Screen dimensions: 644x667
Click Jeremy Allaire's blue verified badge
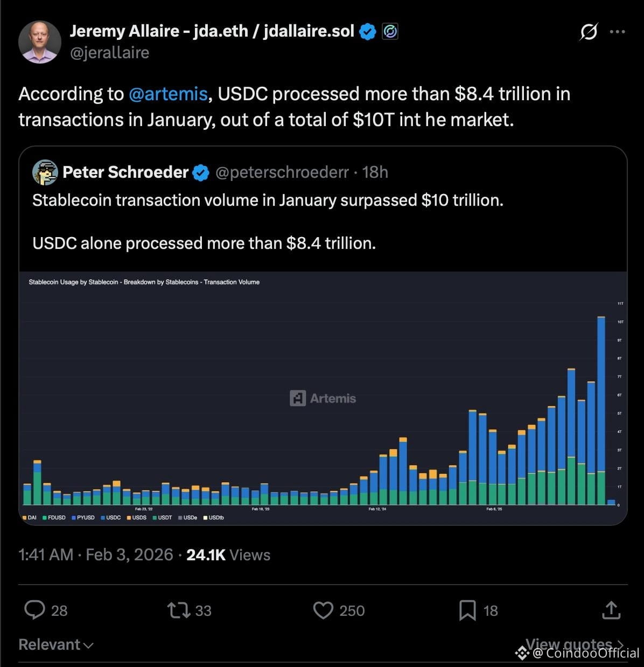click(x=368, y=32)
